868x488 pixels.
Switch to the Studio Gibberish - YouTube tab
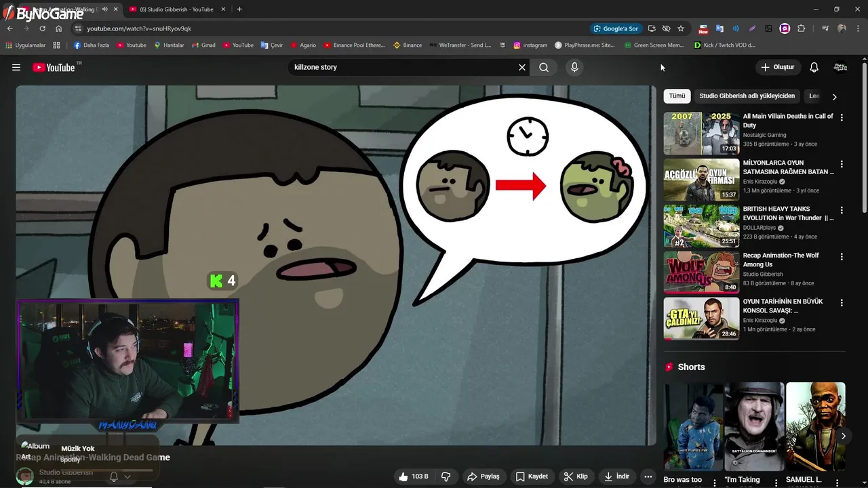[176, 9]
